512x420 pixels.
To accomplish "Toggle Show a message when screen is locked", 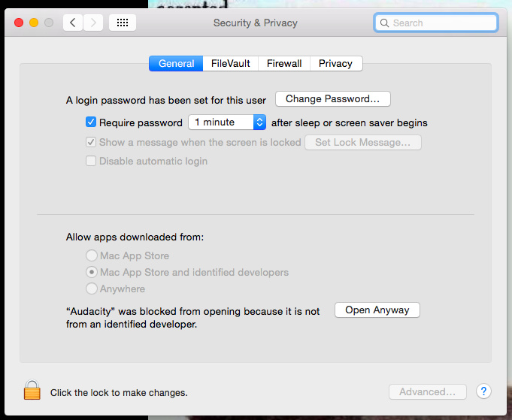I will coord(91,142).
